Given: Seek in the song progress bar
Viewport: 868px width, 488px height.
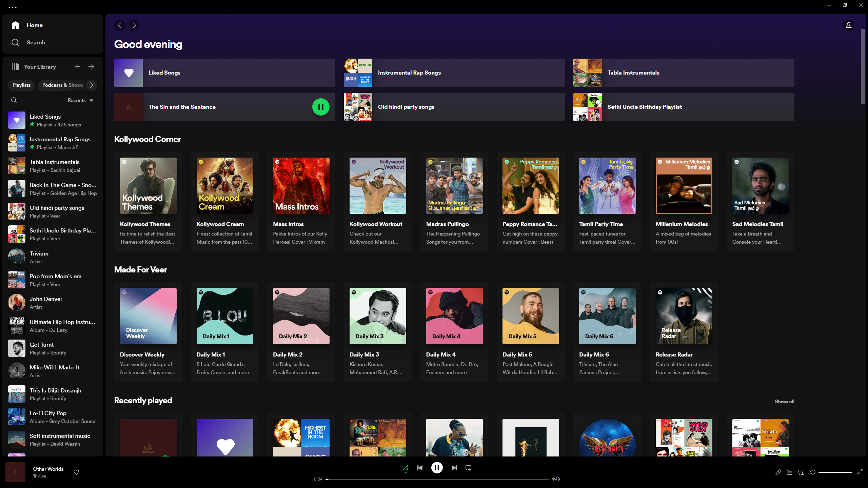Looking at the screenshot, I should point(437,479).
